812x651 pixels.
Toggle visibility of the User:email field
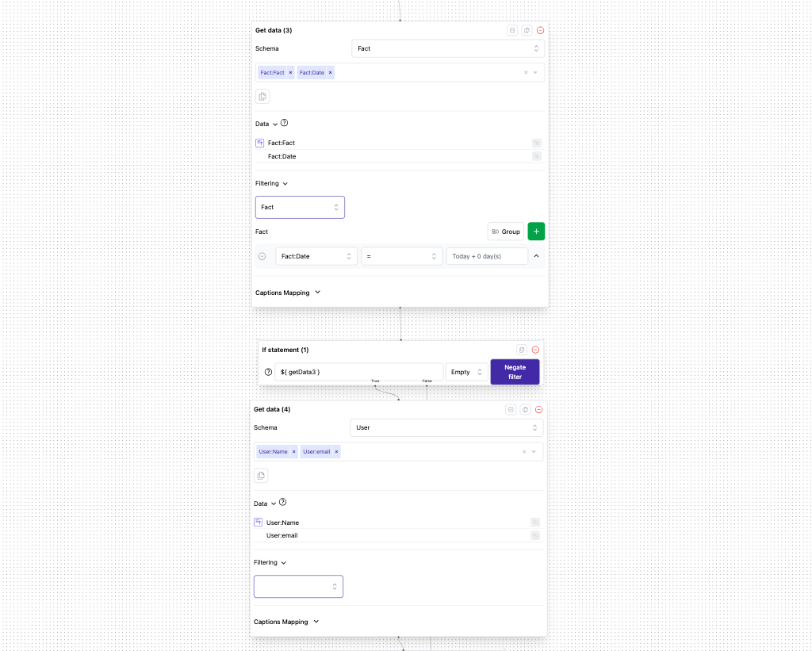point(535,536)
